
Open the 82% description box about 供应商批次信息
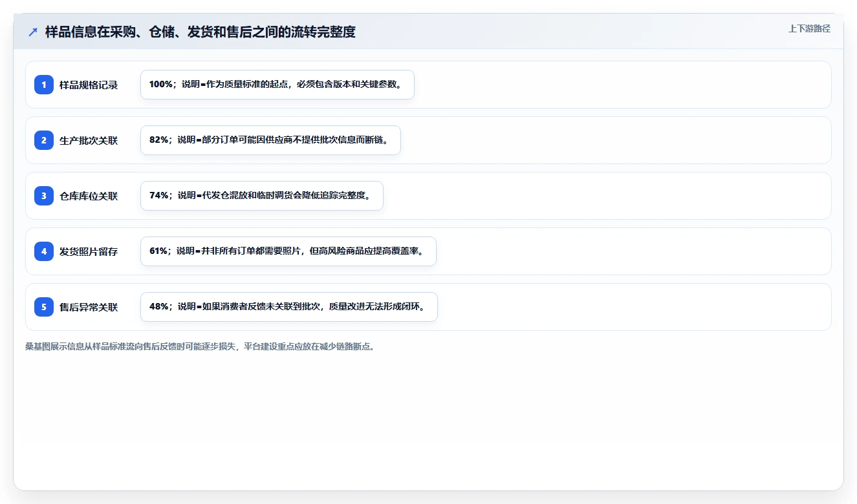click(270, 140)
